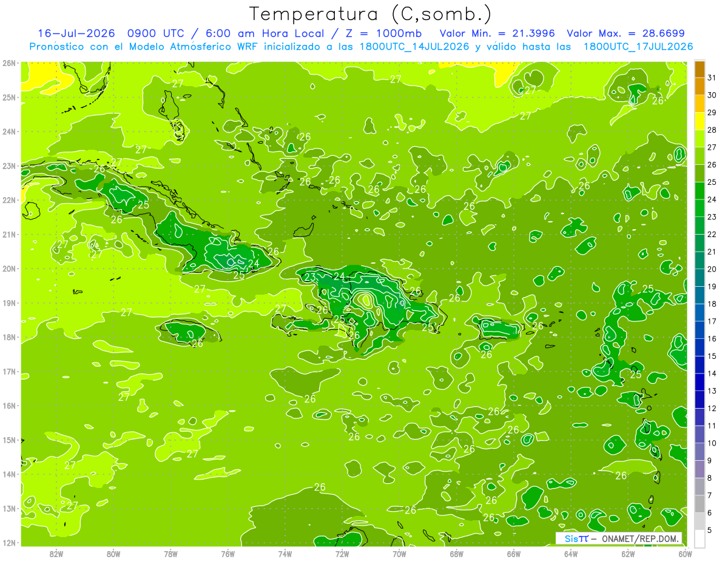Select the date '16-Jul-2026' in the header
Image resolution: width=728 pixels, height=562 pixels.
[77, 33]
